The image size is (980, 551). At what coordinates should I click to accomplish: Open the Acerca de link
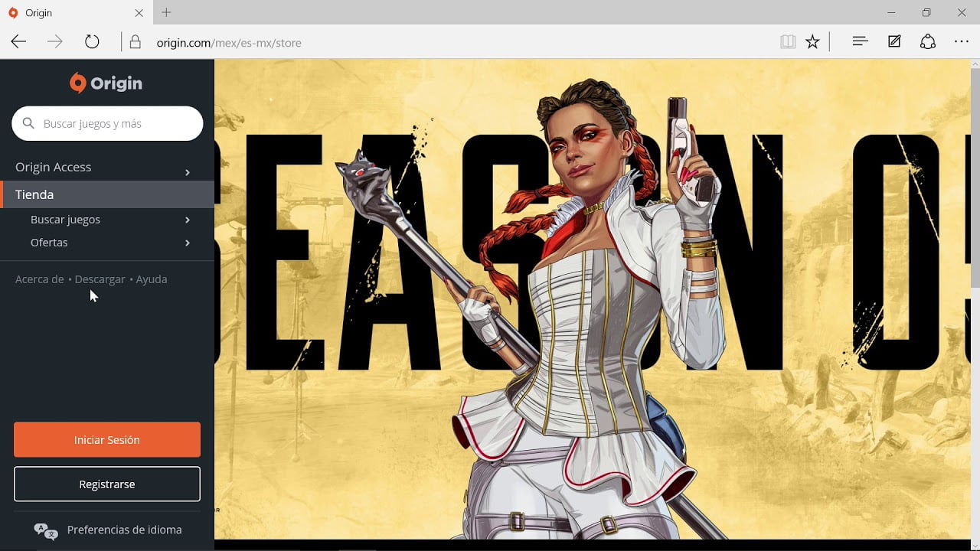(39, 279)
